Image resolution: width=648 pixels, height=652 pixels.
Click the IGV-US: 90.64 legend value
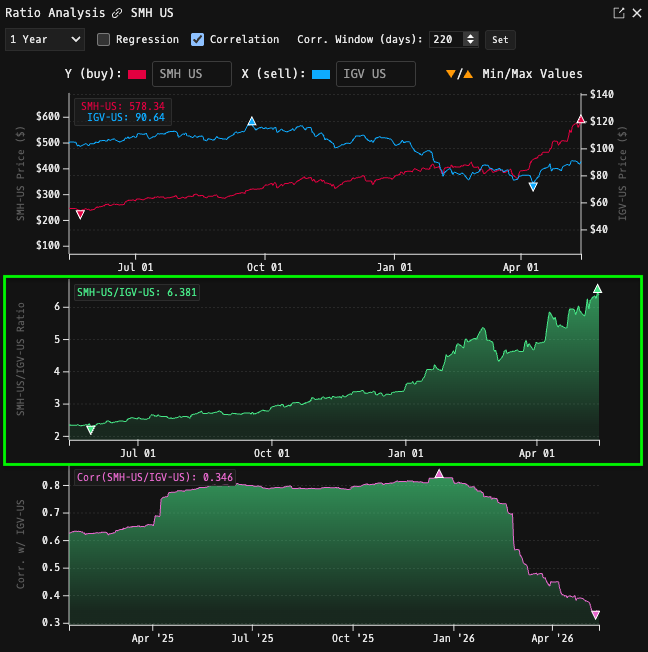pos(126,118)
